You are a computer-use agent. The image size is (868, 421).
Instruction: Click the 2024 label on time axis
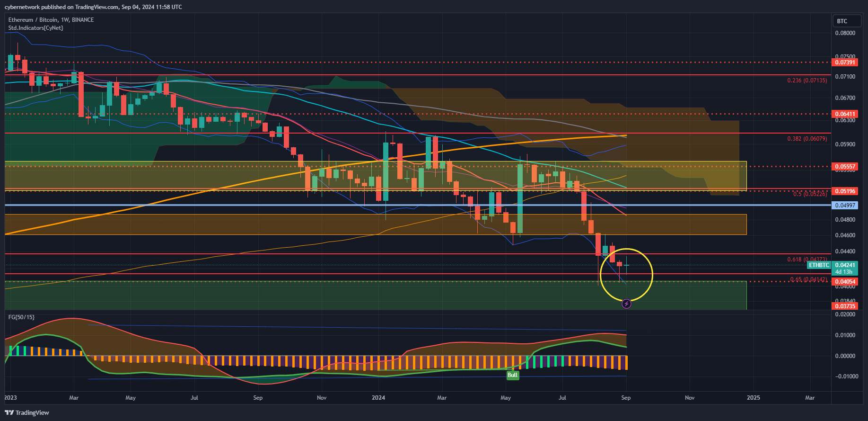click(378, 398)
